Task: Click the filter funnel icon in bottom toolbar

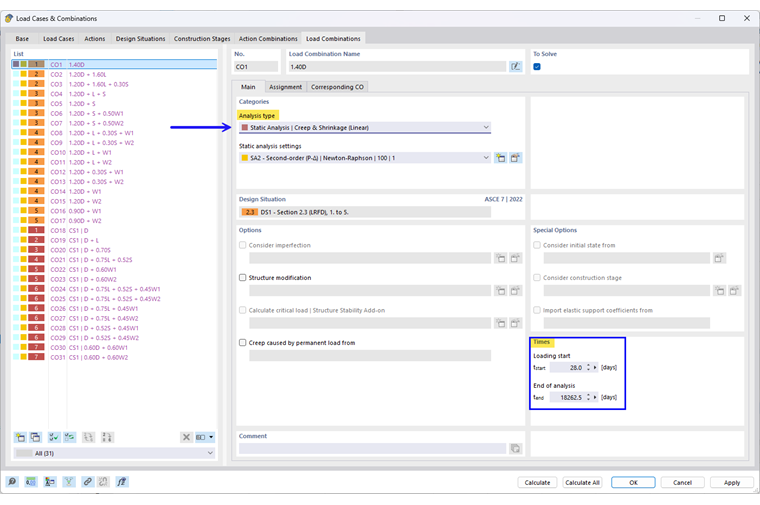Action: (69, 482)
